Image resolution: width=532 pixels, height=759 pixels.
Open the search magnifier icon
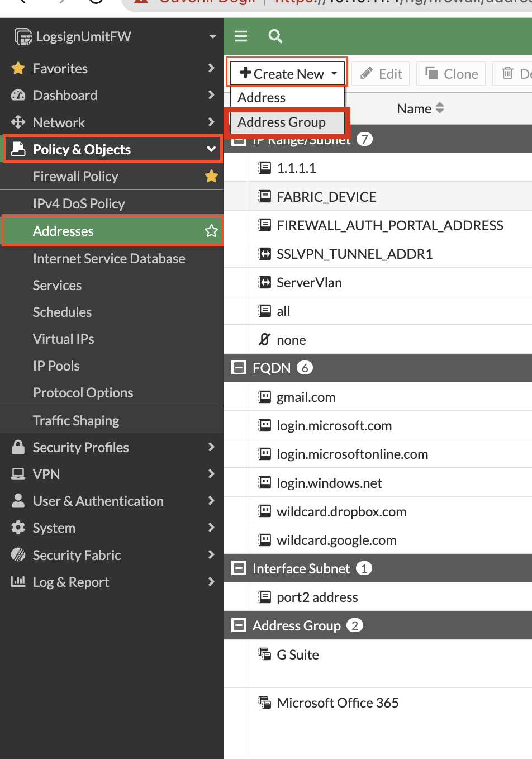[275, 36]
